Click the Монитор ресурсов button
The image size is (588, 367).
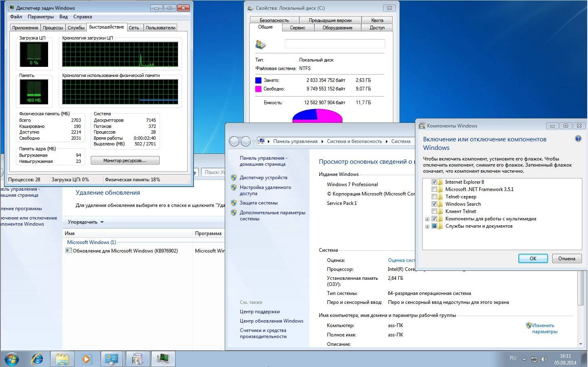pos(125,160)
